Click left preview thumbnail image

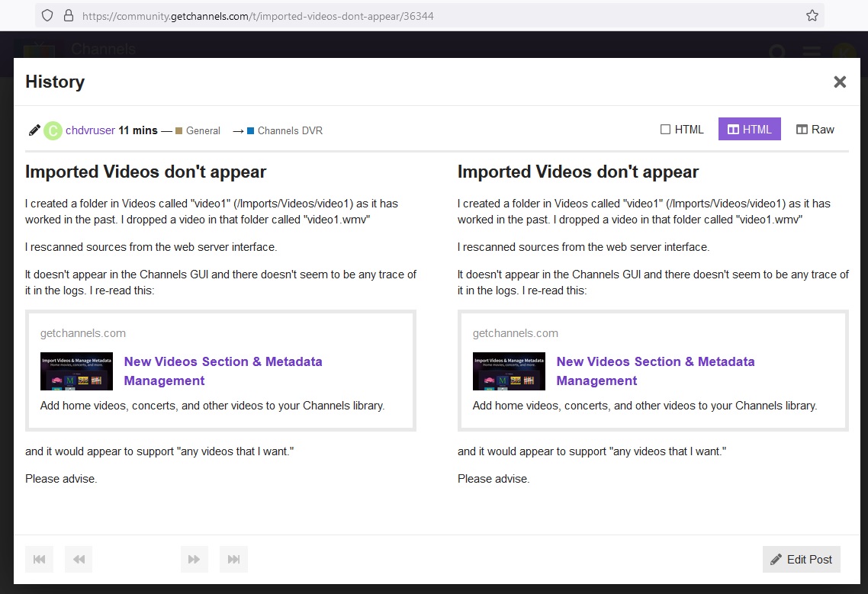[x=76, y=371]
